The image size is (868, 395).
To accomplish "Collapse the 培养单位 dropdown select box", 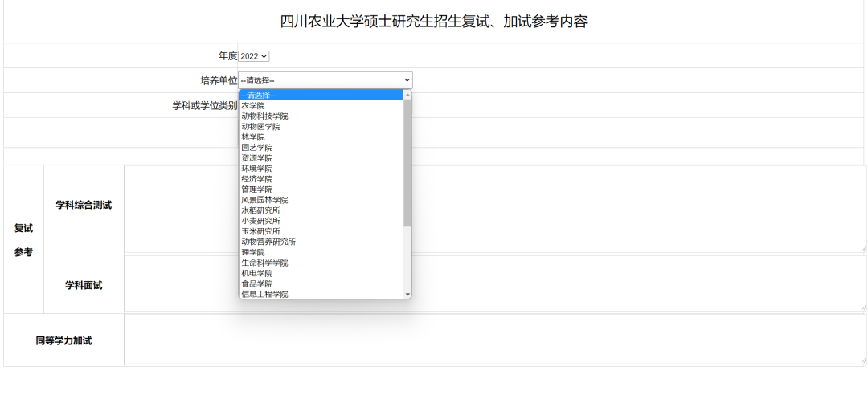I will (x=325, y=80).
